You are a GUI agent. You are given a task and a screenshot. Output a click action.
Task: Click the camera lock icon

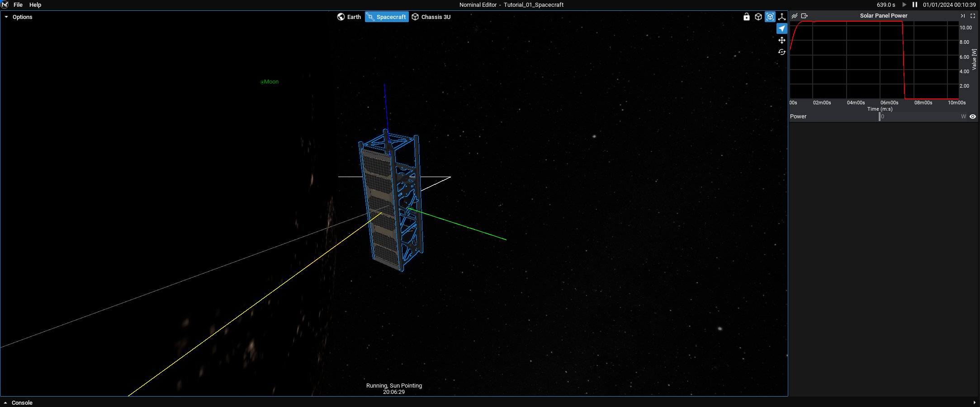[x=746, y=17]
